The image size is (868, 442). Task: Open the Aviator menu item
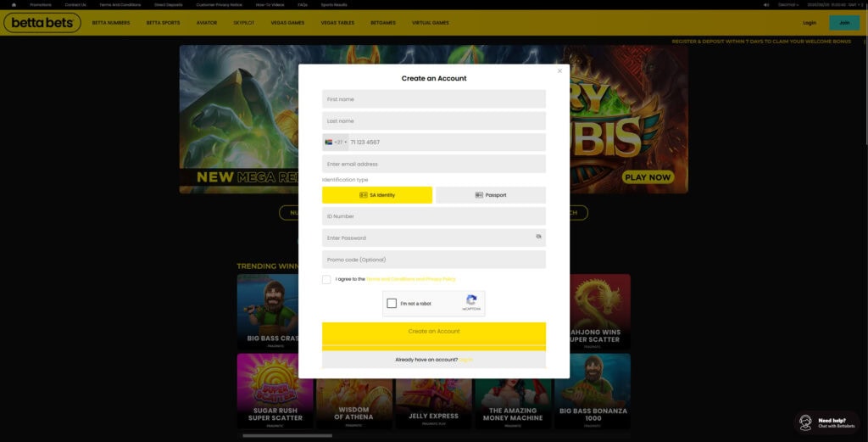(207, 23)
